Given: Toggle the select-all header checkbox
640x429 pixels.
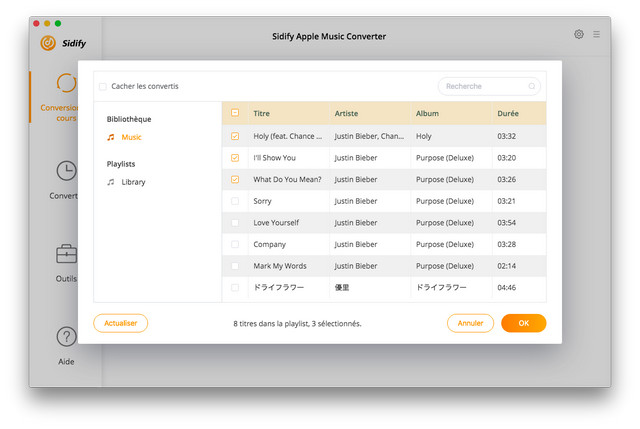Looking at the screenshot, I should tap(235, 113).
